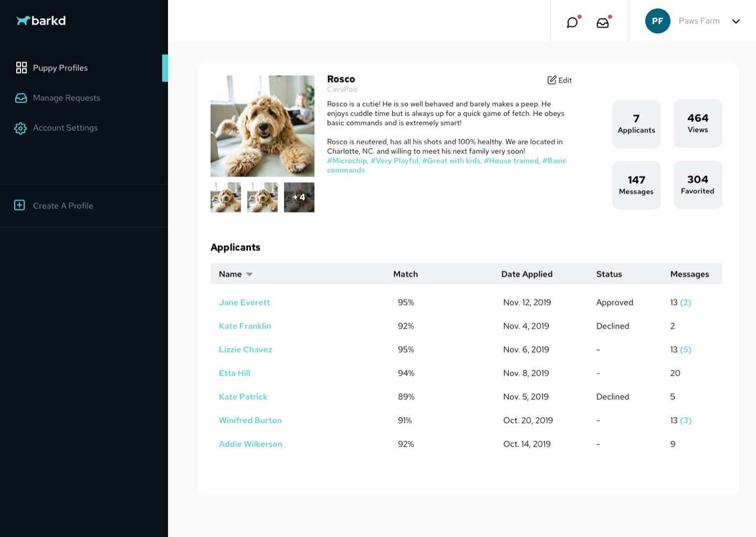Open Etta Hill applicant link
Screen dimensions: 756x537
[x=234, y=373]
